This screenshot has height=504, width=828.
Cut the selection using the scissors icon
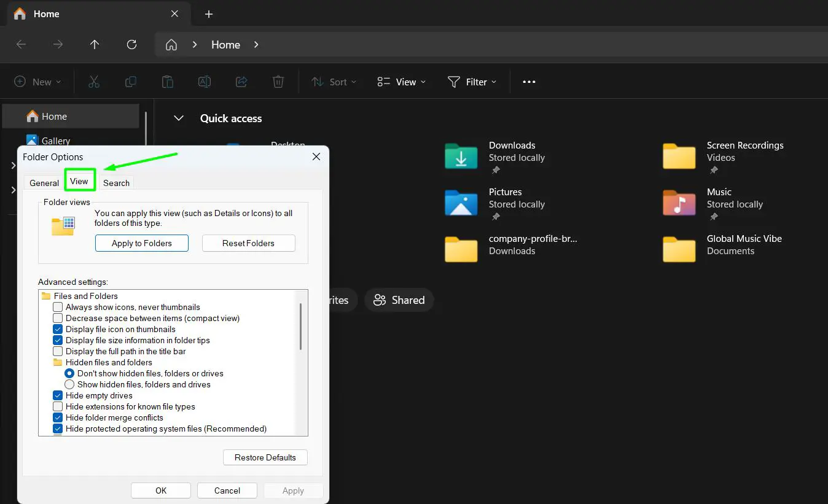94,81
